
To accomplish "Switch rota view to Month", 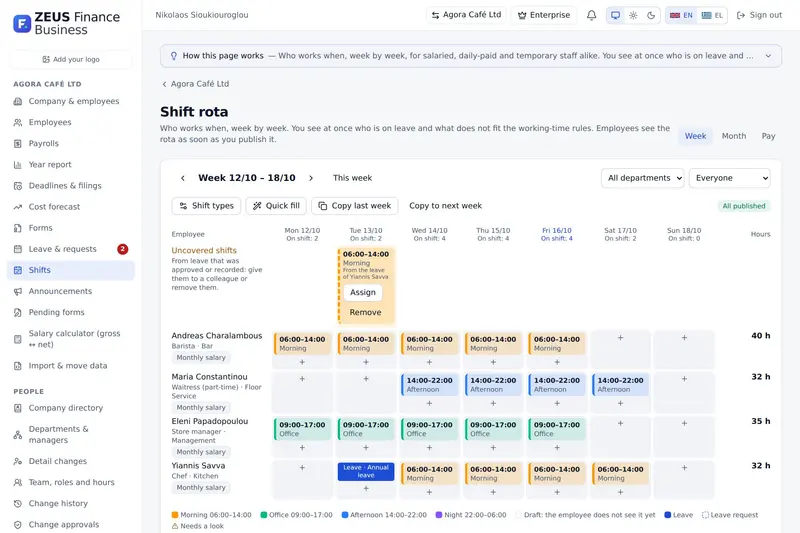I will coord(734,136).
